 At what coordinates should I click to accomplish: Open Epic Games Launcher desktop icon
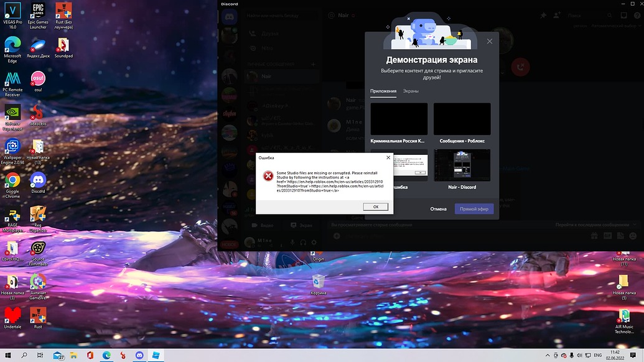tap(38, 16)
